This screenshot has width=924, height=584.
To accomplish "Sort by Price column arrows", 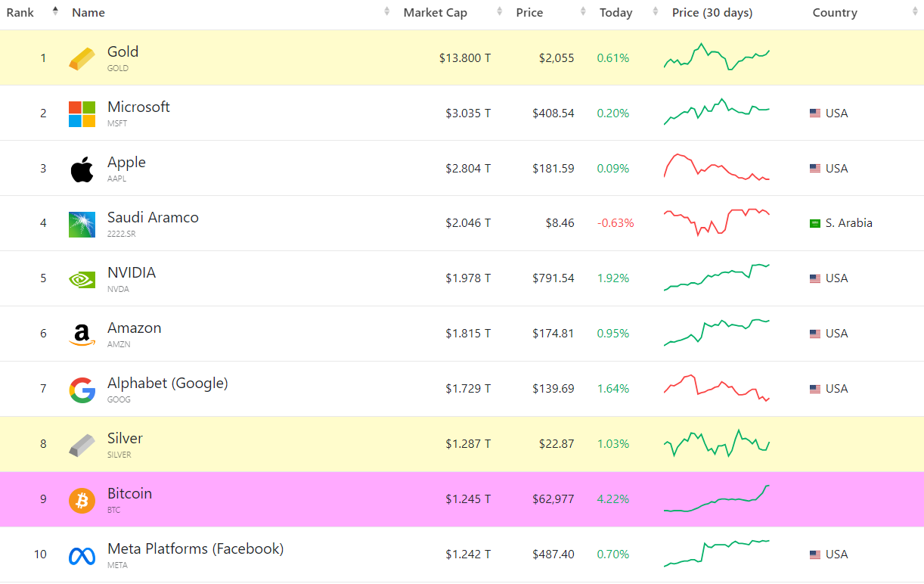I will [583, 11].
